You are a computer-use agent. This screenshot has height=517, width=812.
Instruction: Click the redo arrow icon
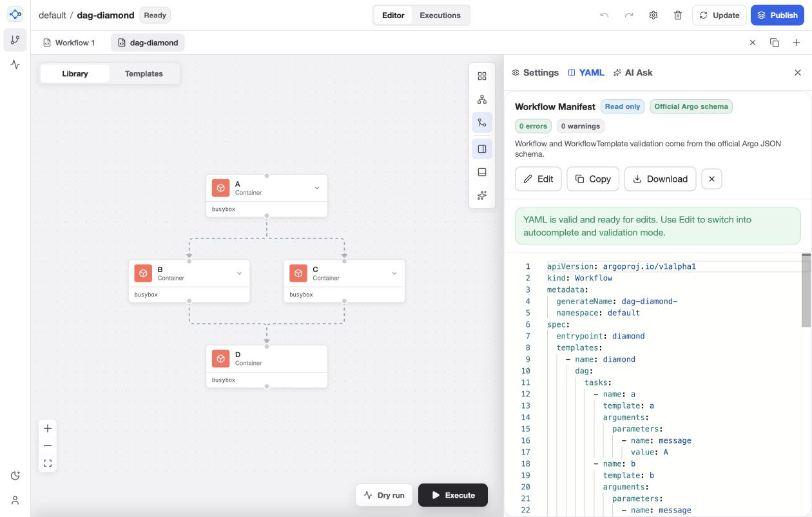click(628, 15)
